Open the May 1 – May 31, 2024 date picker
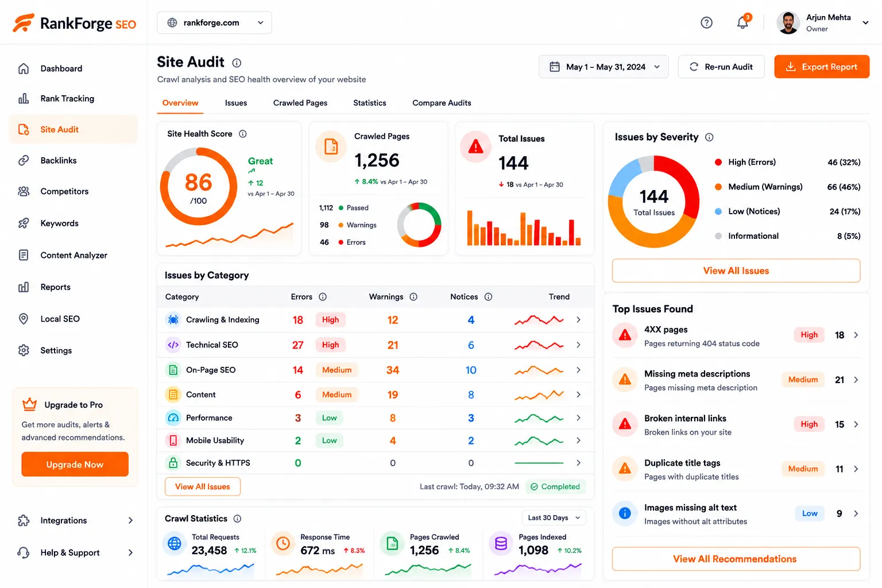The width and height of the screenshot is (882, 588). 604,67
